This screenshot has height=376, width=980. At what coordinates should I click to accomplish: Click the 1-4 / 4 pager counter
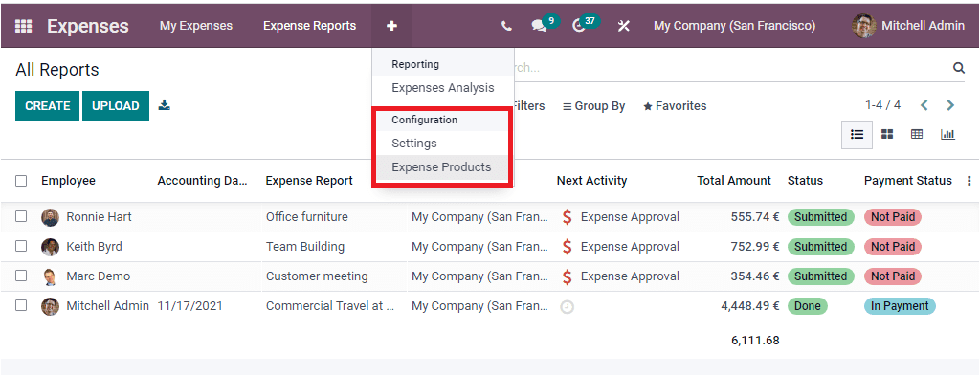882,105
